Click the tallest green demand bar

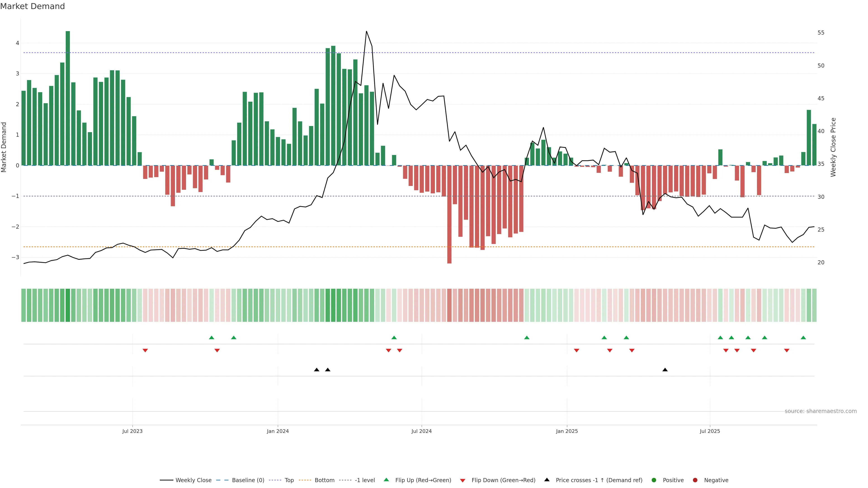(x=68, y=98)
